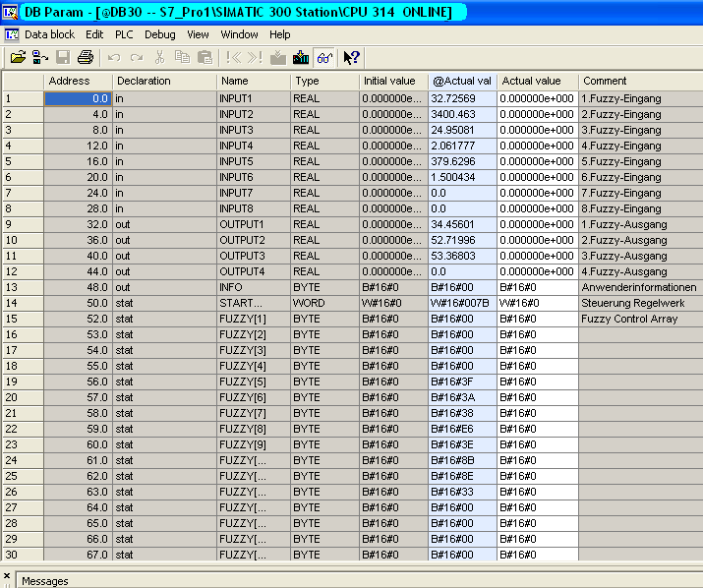Click @Actual value 379.6296
Image resolution: width=703 pixels, height=588 pixels.
coord(463,161)
